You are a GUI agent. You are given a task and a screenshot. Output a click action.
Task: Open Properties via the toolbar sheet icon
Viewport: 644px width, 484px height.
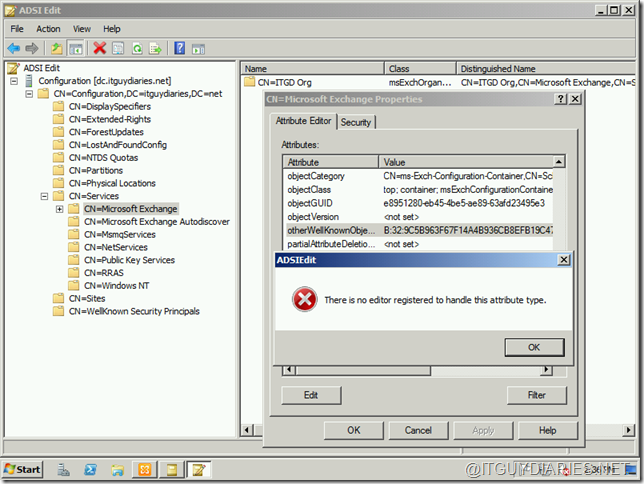tap(118, 48)
